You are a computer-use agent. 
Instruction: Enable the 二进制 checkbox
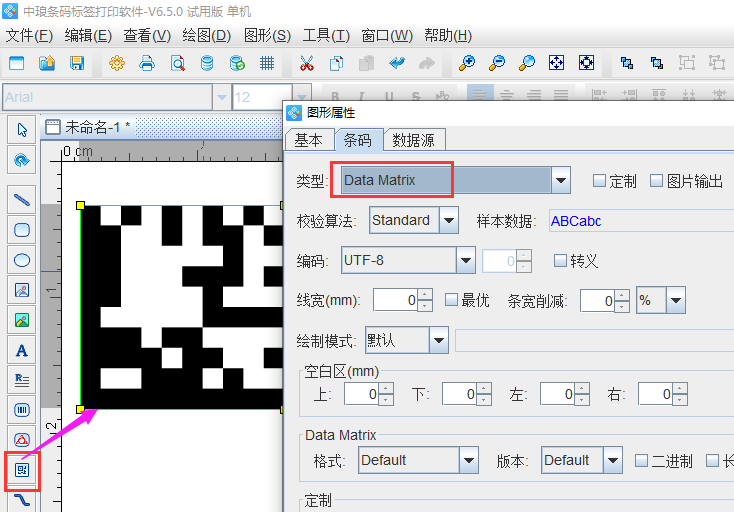(641, 461)
